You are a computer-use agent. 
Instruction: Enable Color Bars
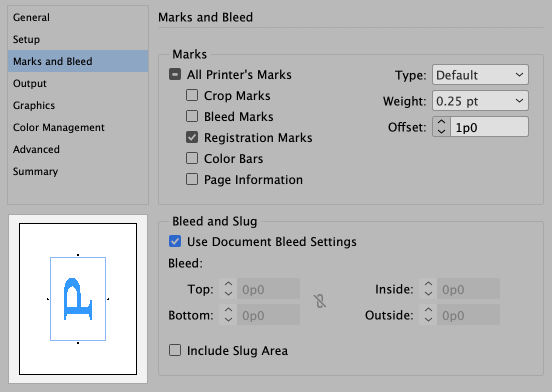coord(192,158)
